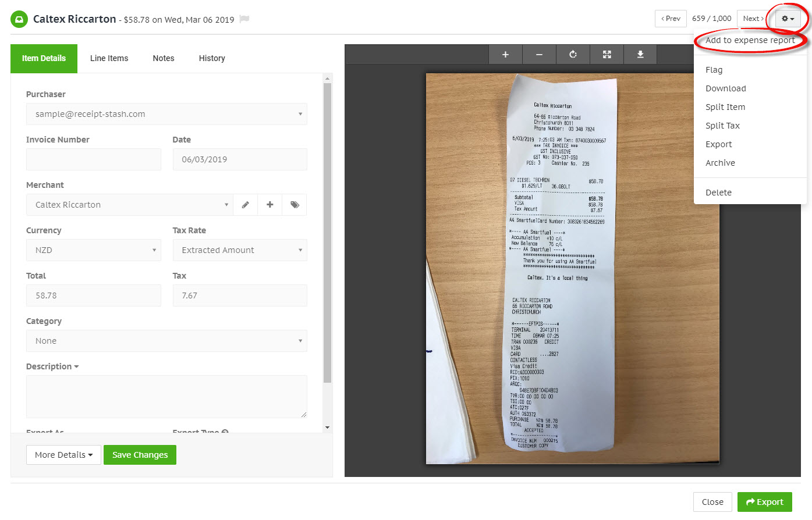Open merchant tags
Image resolution: width=812 pixels, height=520 pixels.
tap(294, 205)
